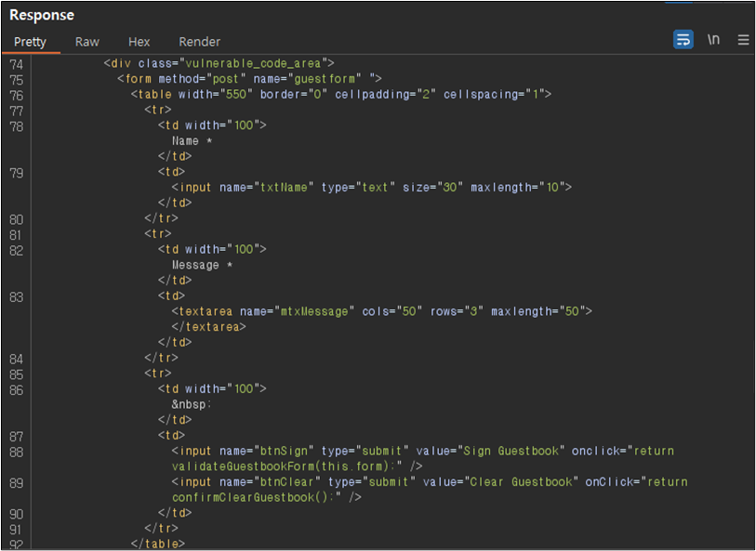
Task: Click the textarea mtxMessage line
Action: click(382, 311)
